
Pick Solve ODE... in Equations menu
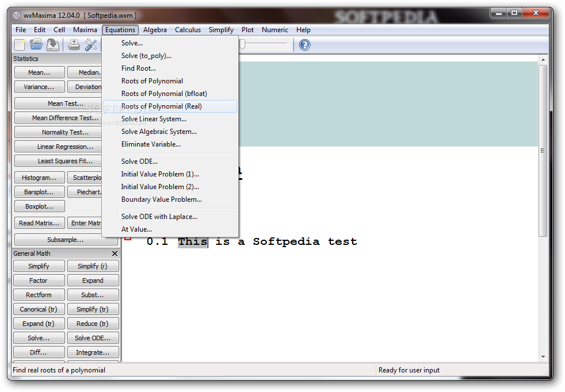[x=170, y=162]
